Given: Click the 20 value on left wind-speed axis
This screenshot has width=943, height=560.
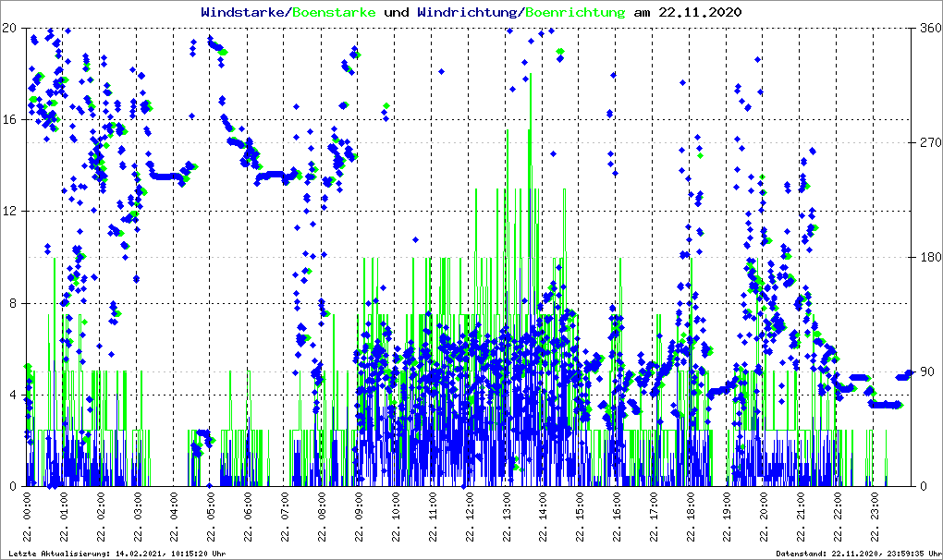Looking at the screenshot, I should coord(11,28).
